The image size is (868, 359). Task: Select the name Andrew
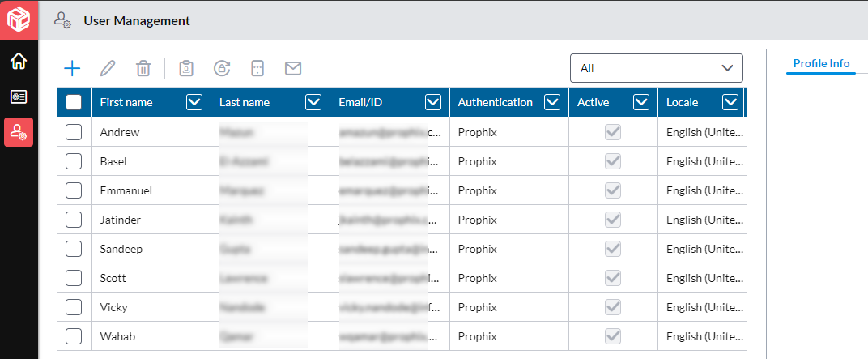pyautogui.click(x=120, y=132)
